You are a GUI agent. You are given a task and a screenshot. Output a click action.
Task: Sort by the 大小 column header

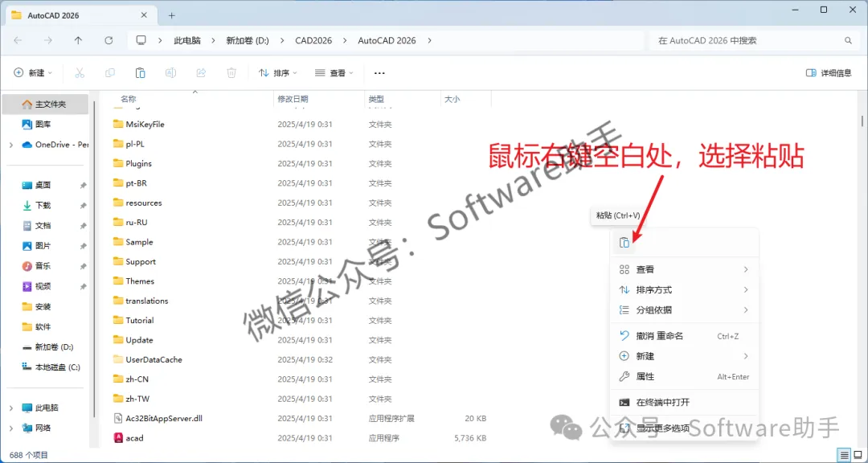point(452,99)
